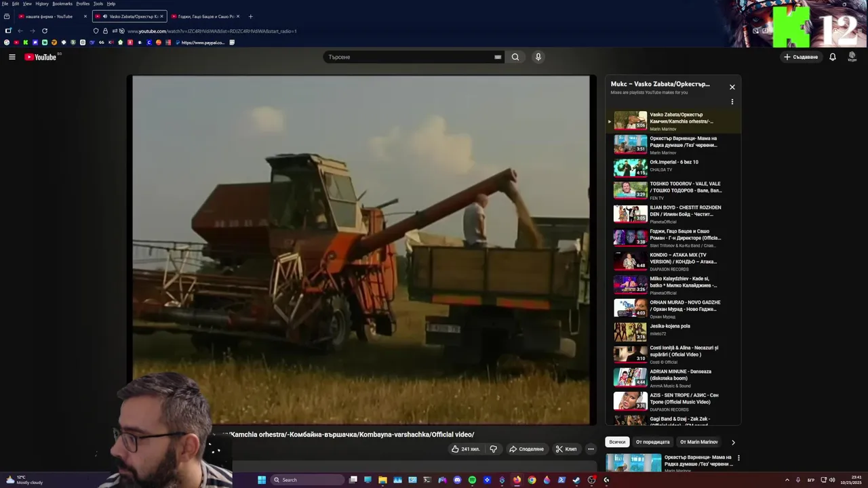Image resolution: width=868 pixels, height=488 pixels.
Task: Select the Всички filter chip
Action: [x=617, y=442]
